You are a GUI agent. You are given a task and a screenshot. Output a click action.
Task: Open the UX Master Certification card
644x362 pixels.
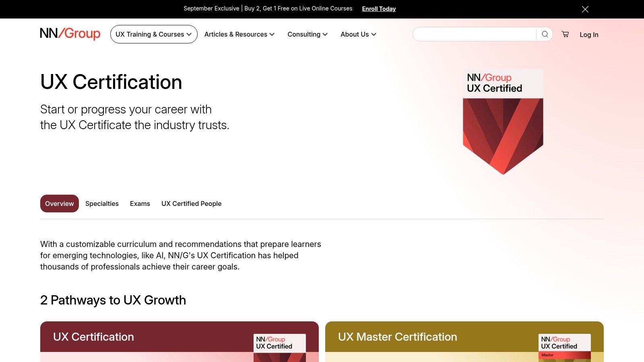click(x=464, y=341)
